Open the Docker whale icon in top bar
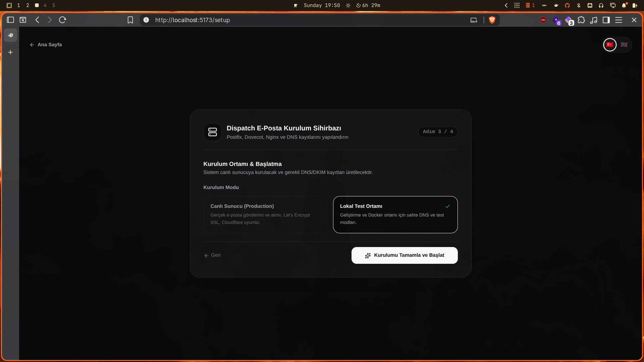This screenshot has height=362, width=644. click(x=556, y=5)
